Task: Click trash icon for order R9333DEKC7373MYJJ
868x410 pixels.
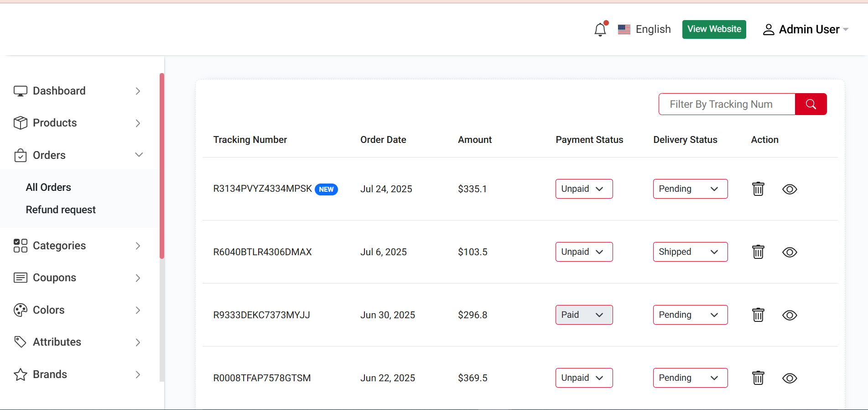Action: tap(758, 315)
